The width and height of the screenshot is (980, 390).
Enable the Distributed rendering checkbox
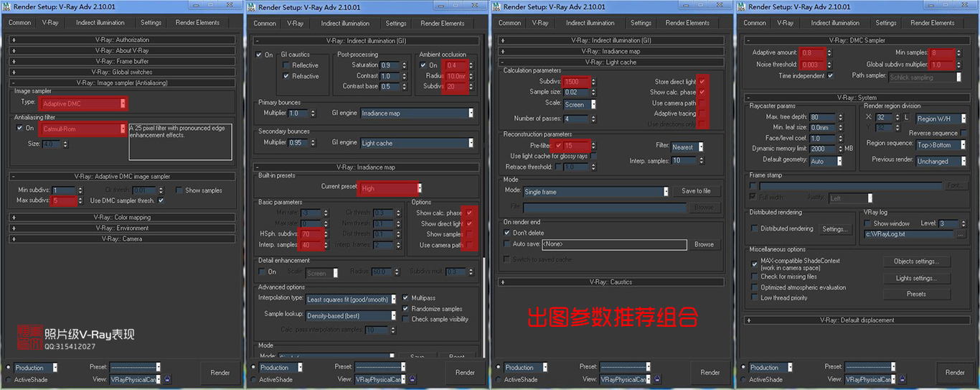pos(754,228)
